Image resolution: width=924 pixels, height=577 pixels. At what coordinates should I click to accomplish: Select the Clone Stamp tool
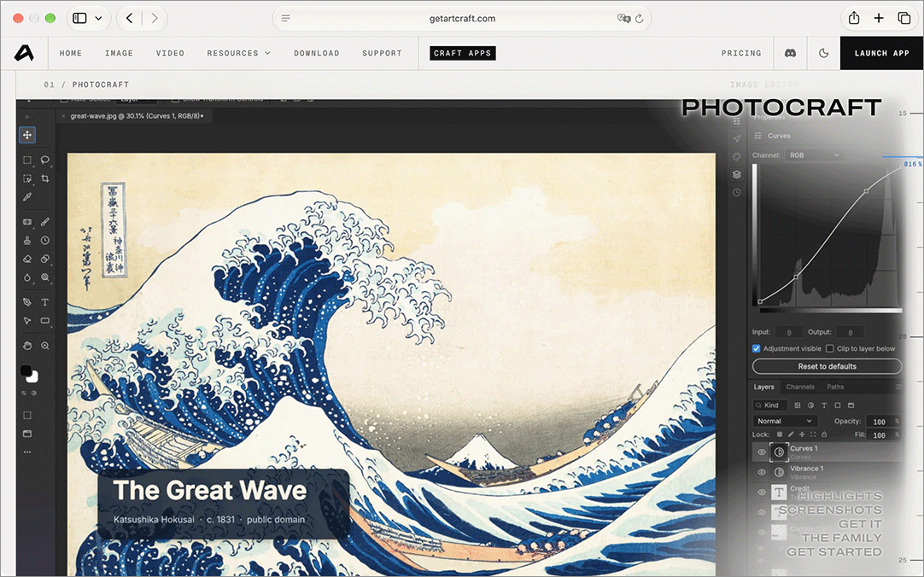pos(27,240)
